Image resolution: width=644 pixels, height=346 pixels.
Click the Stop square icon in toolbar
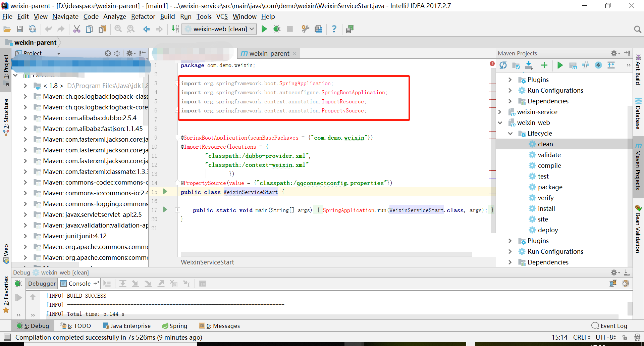tap(290, 29)
